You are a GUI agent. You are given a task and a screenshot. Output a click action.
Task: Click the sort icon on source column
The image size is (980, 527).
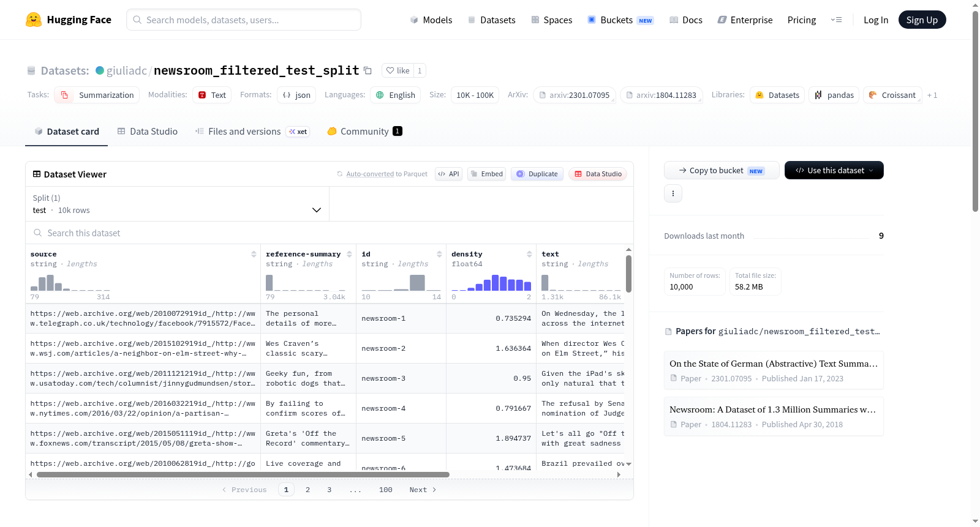254,254
